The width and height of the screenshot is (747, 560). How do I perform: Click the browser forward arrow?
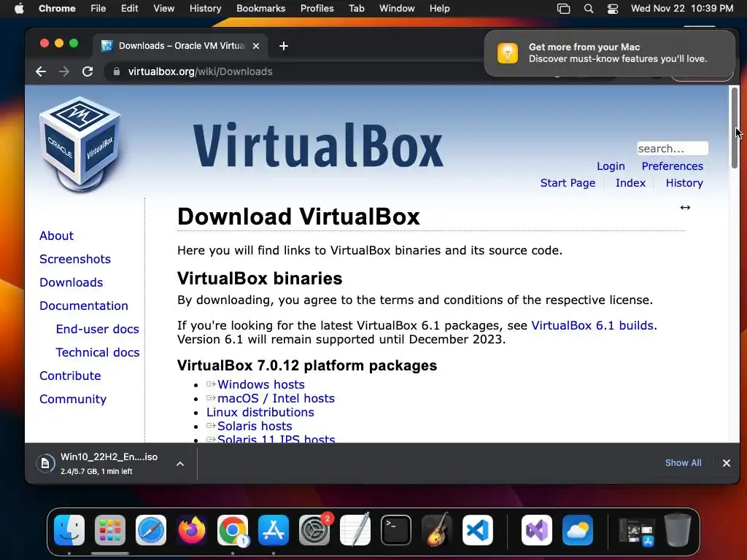64,71
